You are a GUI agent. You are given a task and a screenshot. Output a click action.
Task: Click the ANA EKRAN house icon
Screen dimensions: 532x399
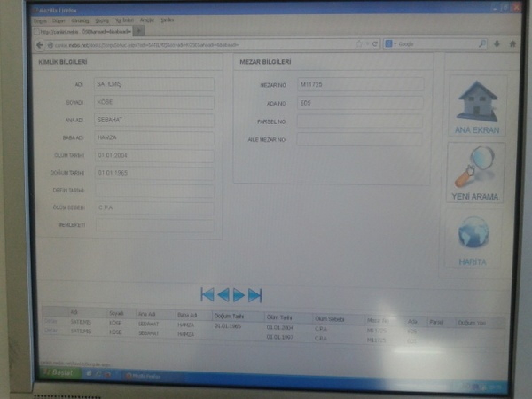[x=477, y=102]
